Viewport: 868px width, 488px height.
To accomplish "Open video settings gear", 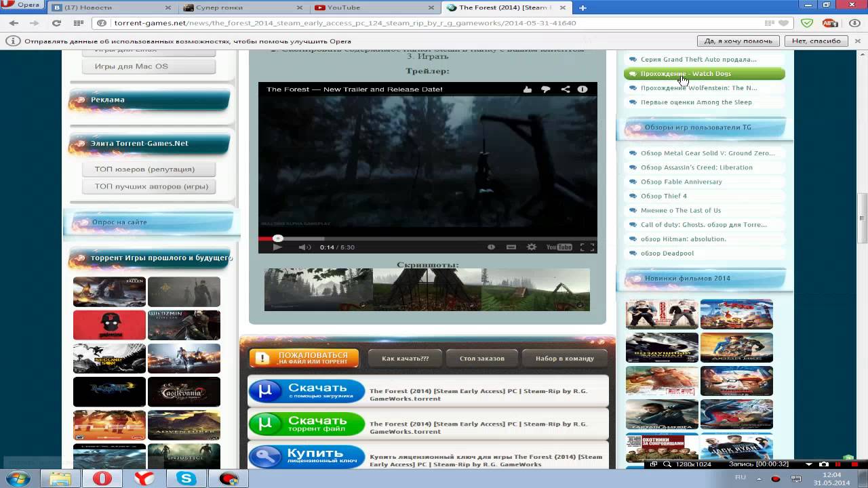I will pyautogui.click(x=532, y=247).
